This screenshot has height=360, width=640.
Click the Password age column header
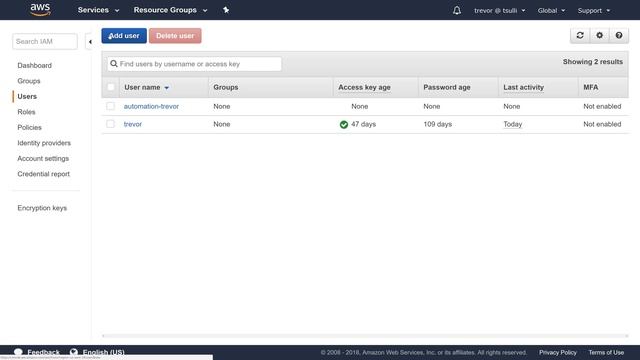(x=447, y=87)
